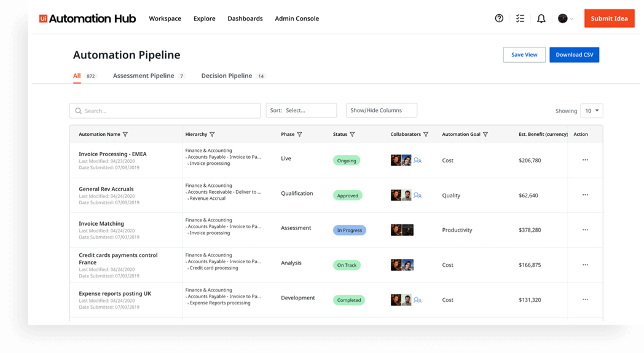The height and width of the screenshot is (353, 644).
Task: Click the Live phase cell
Action: click(x=286, y=158)
